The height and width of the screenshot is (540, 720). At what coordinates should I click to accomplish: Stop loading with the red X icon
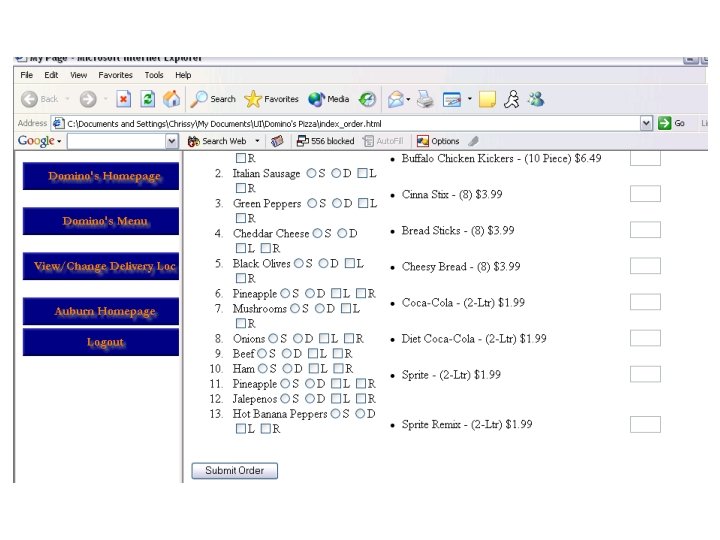[124, 99]
